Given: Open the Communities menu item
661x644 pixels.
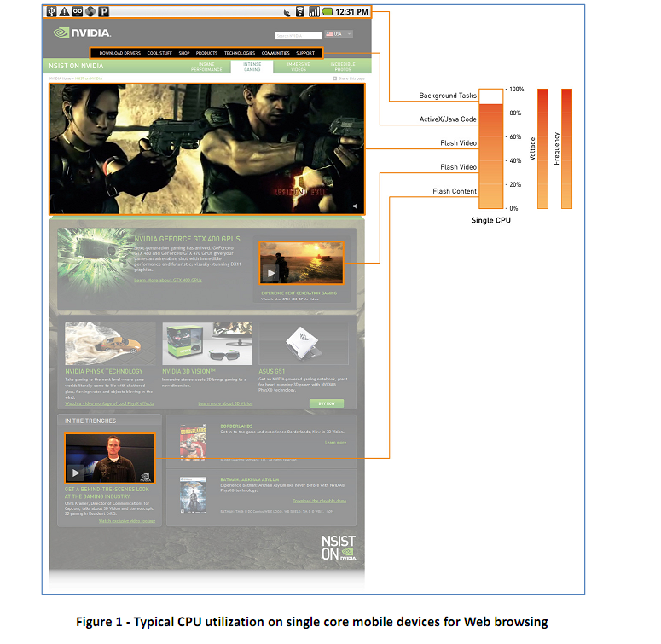Looking at the screenshot, I should 275,53.
